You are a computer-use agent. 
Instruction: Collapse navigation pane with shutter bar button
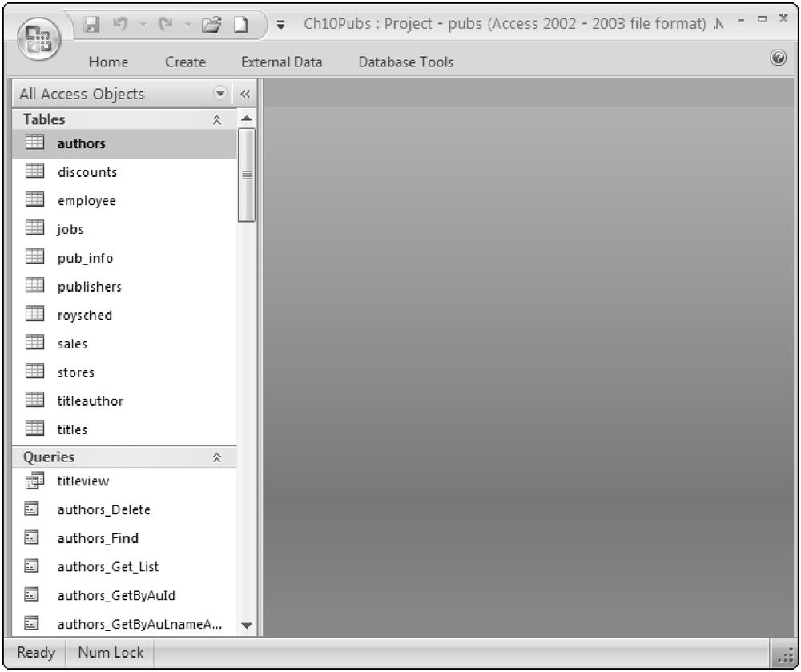(x=246, y=94)
